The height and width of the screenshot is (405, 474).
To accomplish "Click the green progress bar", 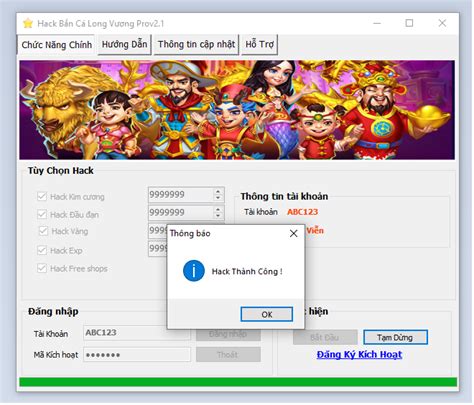I will coord(238,382).
